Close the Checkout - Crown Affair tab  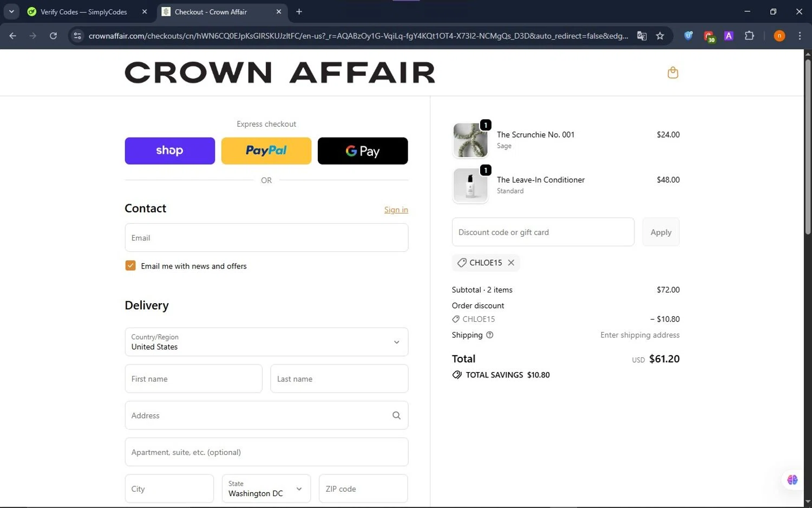click(279, 11)
